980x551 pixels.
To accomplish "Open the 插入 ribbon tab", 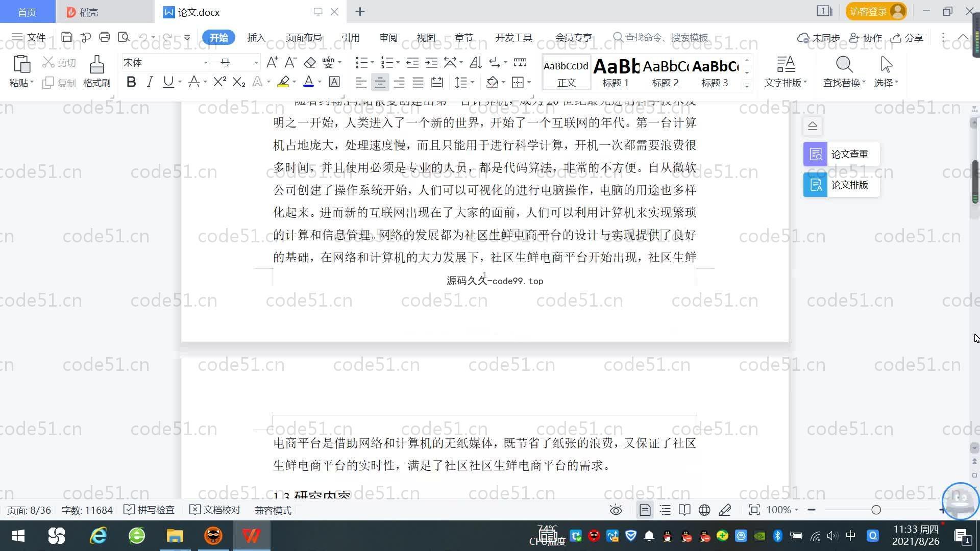I will 256,38.
